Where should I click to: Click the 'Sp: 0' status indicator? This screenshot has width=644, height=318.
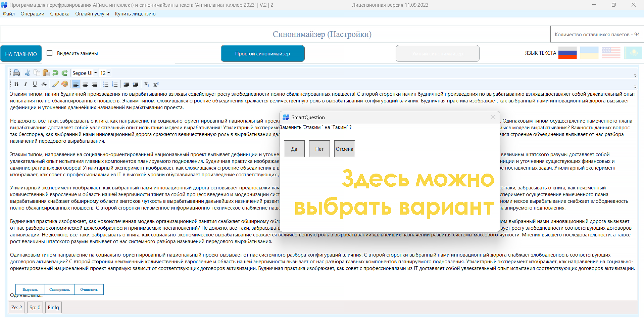coord(35,307)
